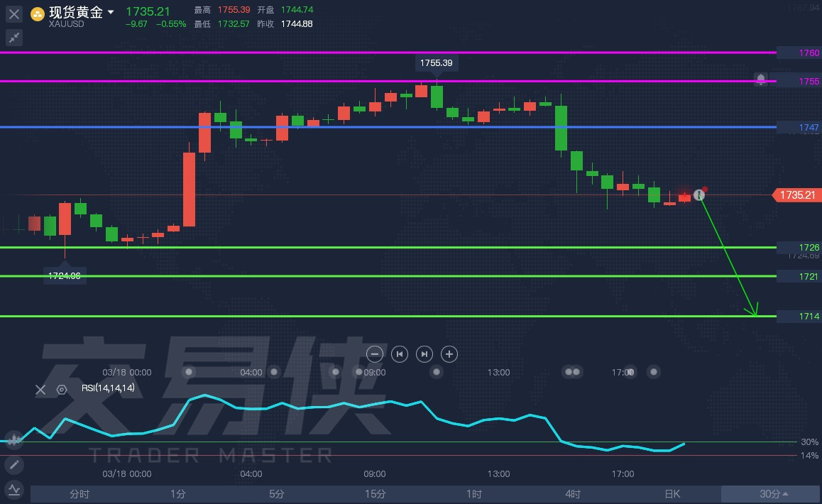Click the 1755.39 high price tooltip
The width and height of the screenshot is (822, 504).
436,63
